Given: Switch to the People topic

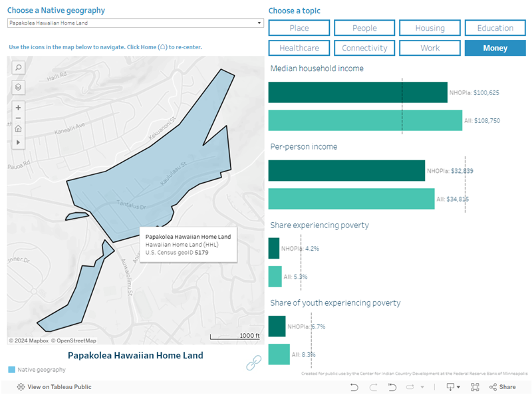Looking at the screenshot, I should coord(364,28).
